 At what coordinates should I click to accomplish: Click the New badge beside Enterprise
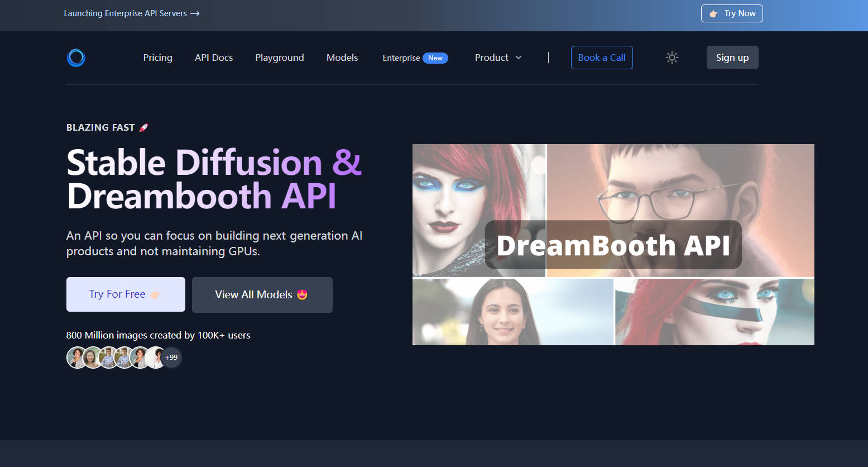pos(435,58)
